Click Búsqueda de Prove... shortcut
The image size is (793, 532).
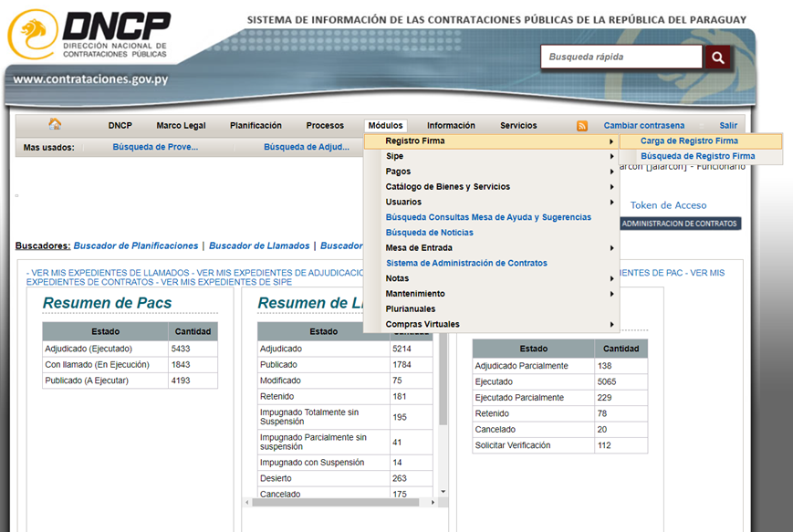(155, 147)
